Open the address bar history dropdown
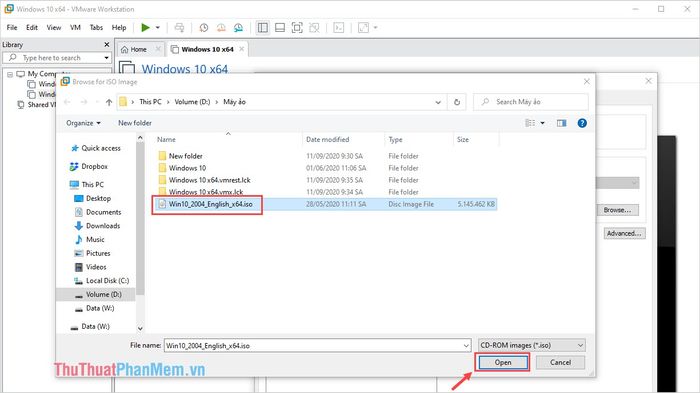 pyautogui.click(x=438, y=102)
